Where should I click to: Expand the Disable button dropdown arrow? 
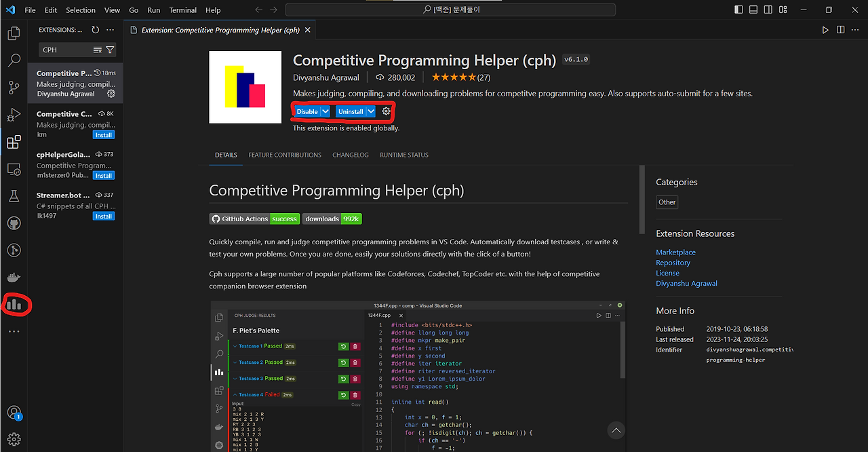point(325,111)
